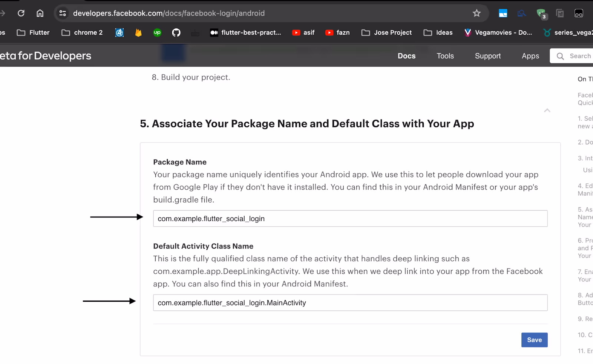Open the series_vega bookmark
The width and height of the screenshot is (593, 364).
[x=568, y=33]
